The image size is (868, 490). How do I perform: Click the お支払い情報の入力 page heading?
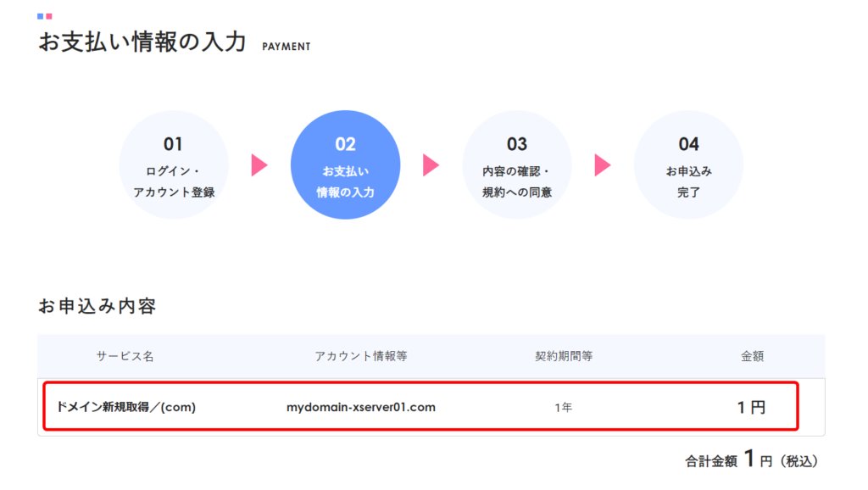click(x=142, y=42)
